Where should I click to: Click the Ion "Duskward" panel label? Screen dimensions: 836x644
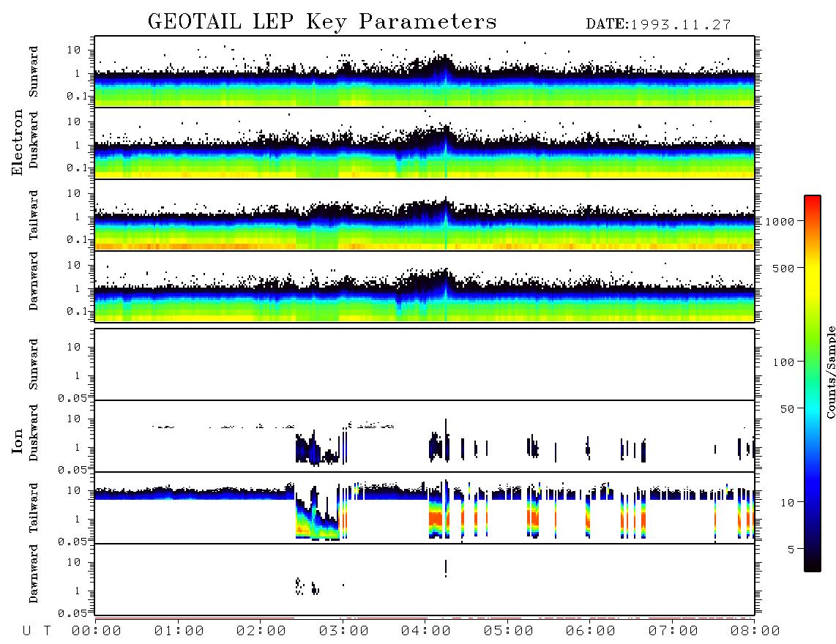[34, 433]
